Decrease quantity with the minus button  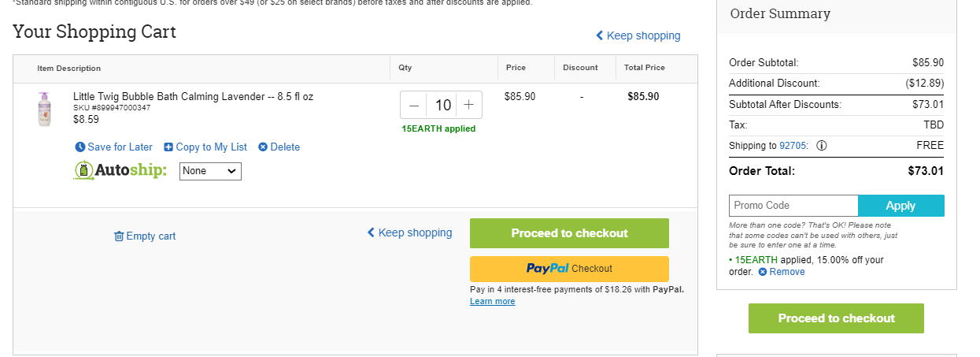click(x=414, y=105)
